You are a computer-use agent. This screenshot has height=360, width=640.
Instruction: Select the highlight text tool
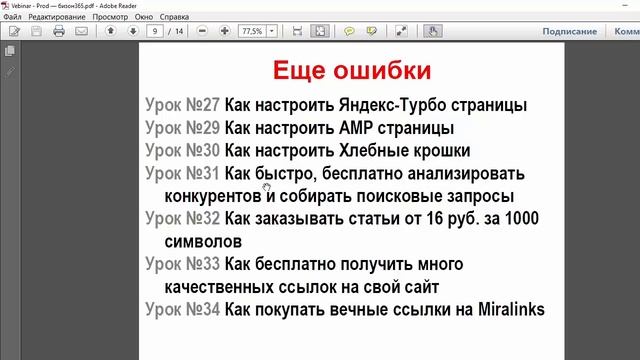(371, 31)
